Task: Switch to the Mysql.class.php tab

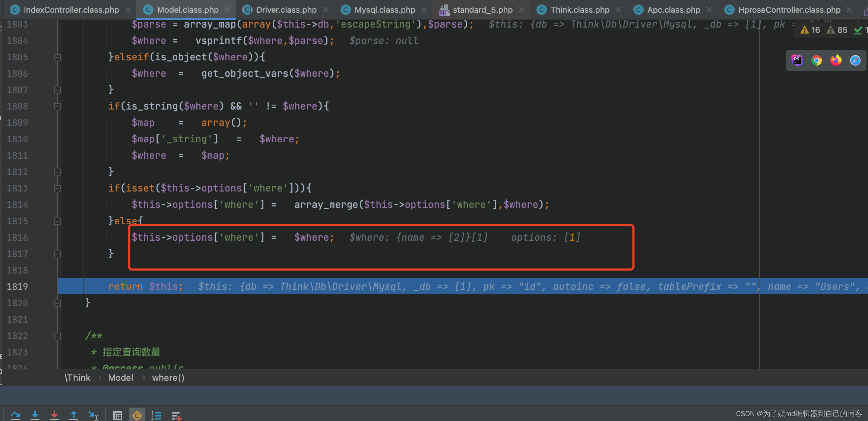Action: 384,10
